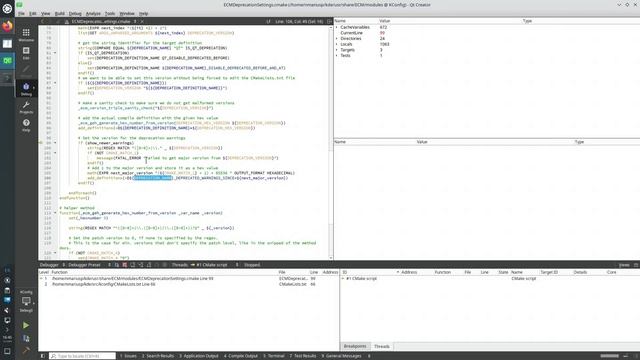Click continue debugger toolbar icon

(117, 265)
